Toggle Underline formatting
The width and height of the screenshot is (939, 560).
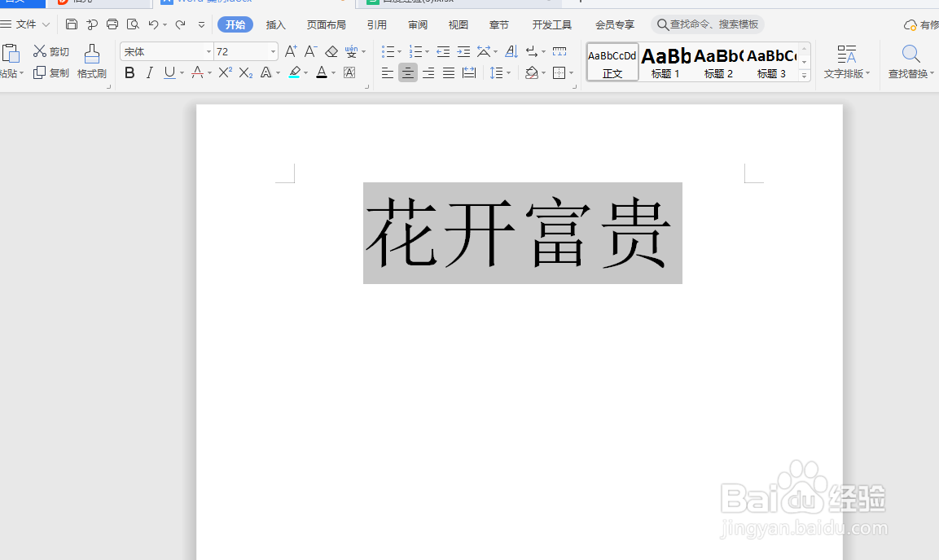(x=169, y=73)
